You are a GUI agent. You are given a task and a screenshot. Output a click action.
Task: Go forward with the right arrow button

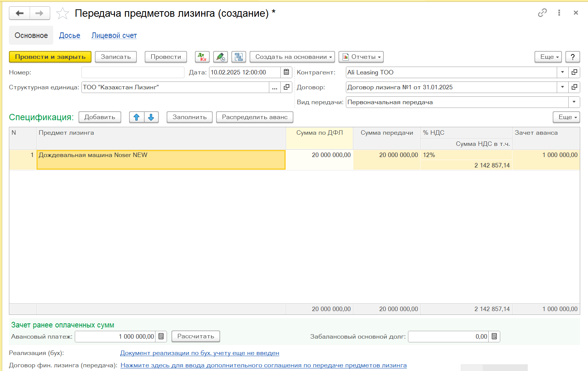pos(39,13)
